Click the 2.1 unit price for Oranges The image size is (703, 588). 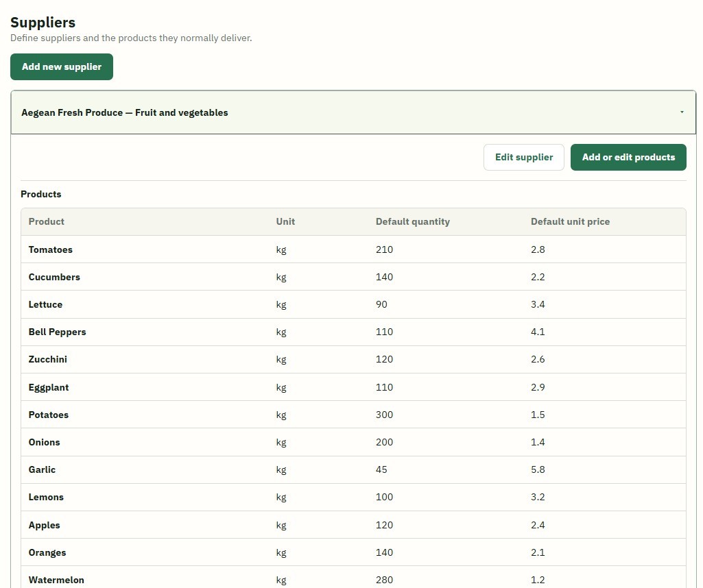[538, 552]
